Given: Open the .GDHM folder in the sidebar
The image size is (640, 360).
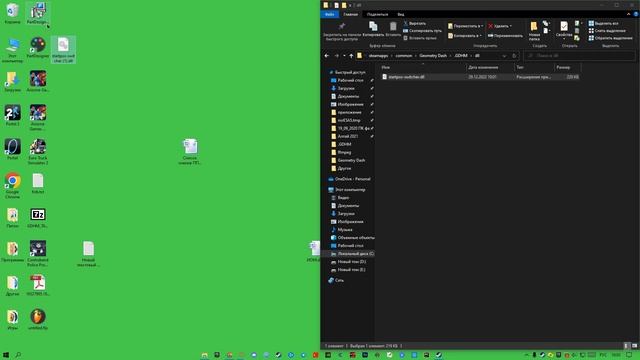Looking at the screenshot, I should click(344, 144).
